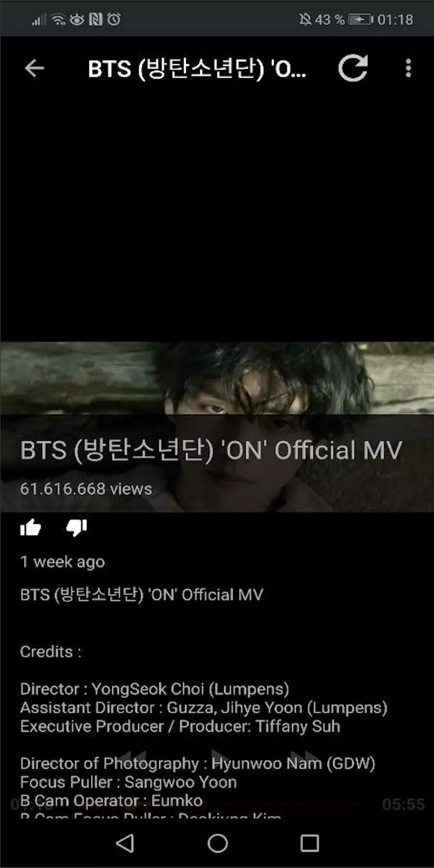Tap the 'ON' Official MV overlay title
Viewport: 434px width, 868px height.
click(211, 450)
